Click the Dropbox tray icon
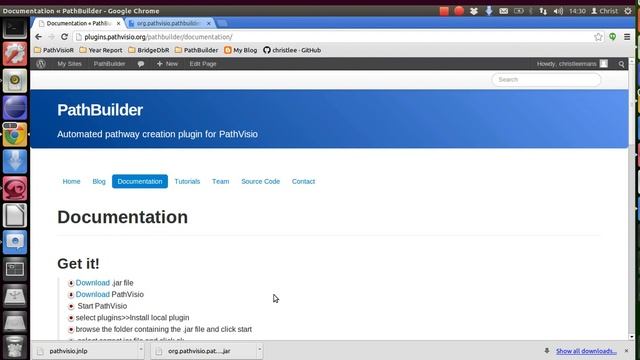The image size is (640, 360). pos(473,11)
